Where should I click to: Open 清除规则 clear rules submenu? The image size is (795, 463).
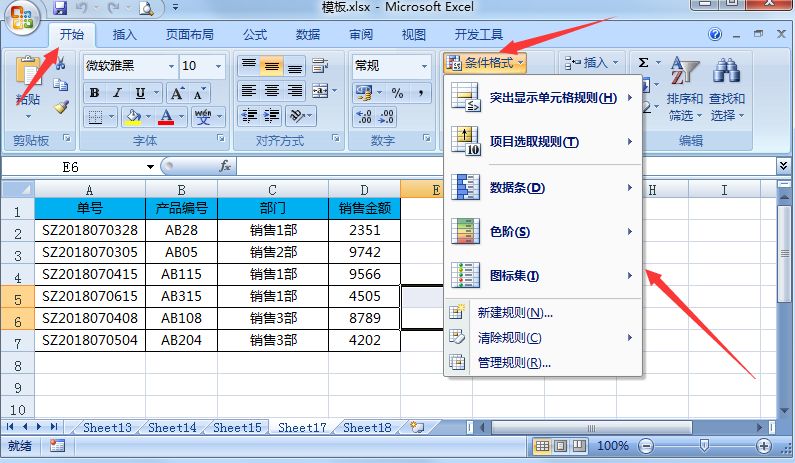[x=543, y=338]
